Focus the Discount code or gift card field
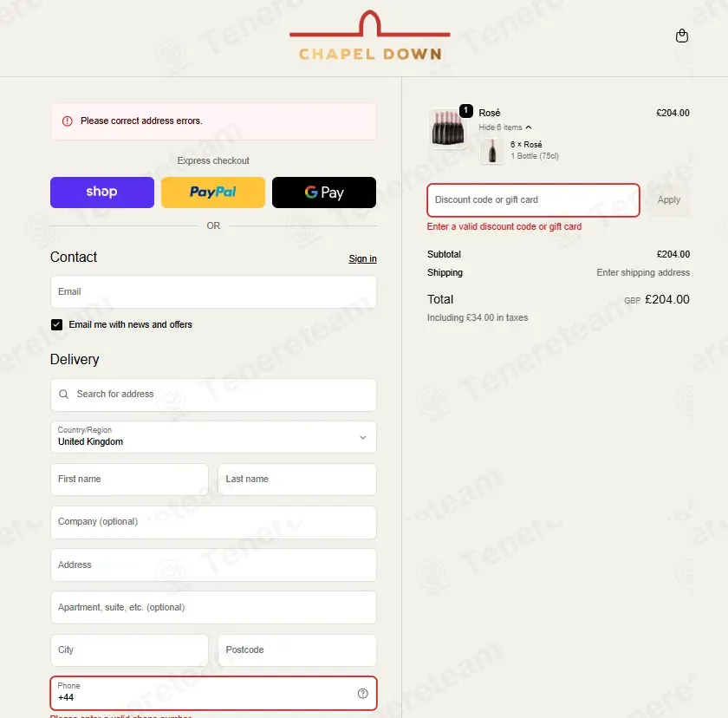Screen dimensions: 728x718 534,200
